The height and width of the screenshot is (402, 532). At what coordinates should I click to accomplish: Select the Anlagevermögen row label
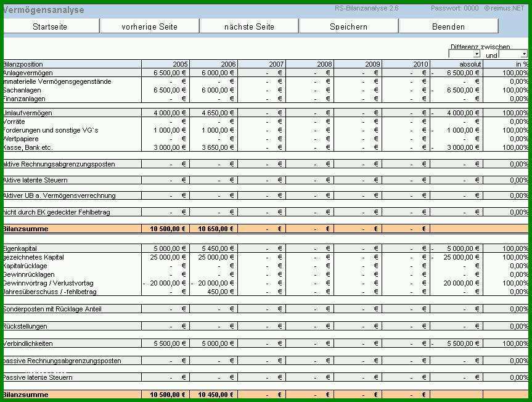pyautogui.click(x=28, y=73)
